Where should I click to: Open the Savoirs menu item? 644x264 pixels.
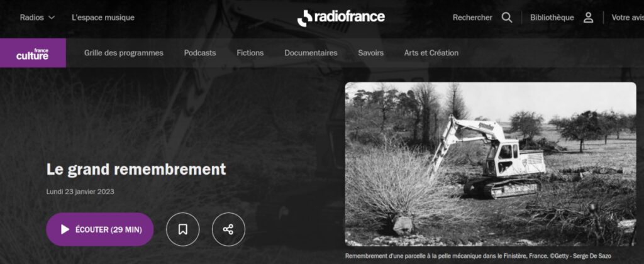(371, 53)
